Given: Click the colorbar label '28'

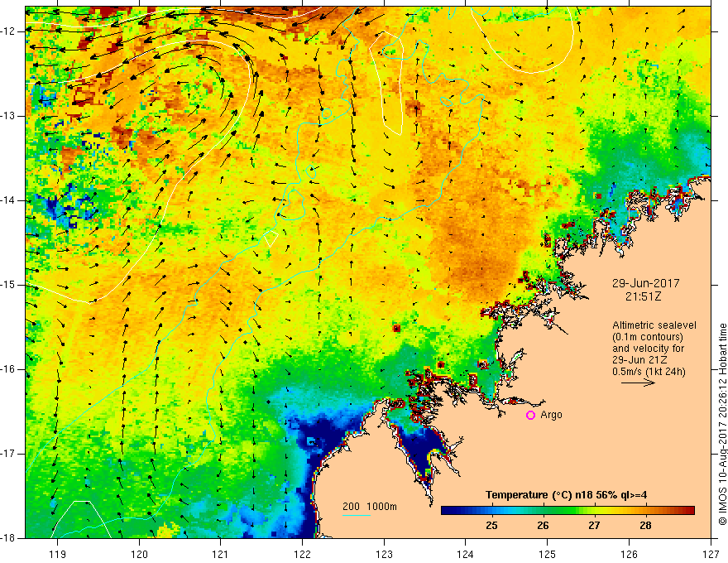Looking at the screenshot, I should click(645, 526).
